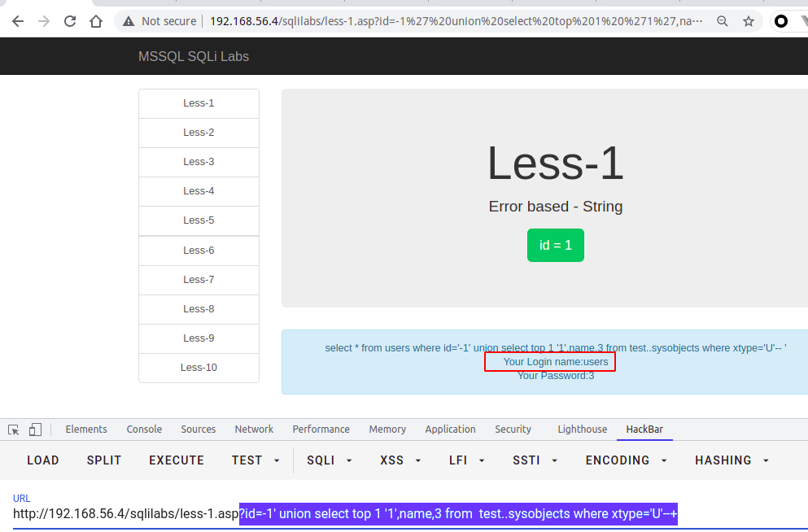The width and height of the screenshot is (808, 532).
Task: Click the round extension icon beside address bar
Action: pyautogui.click(x=781, y=21)
